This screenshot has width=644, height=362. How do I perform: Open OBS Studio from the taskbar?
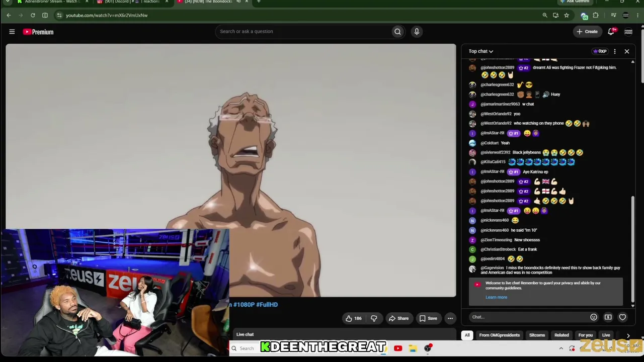[x=428, y=348]
